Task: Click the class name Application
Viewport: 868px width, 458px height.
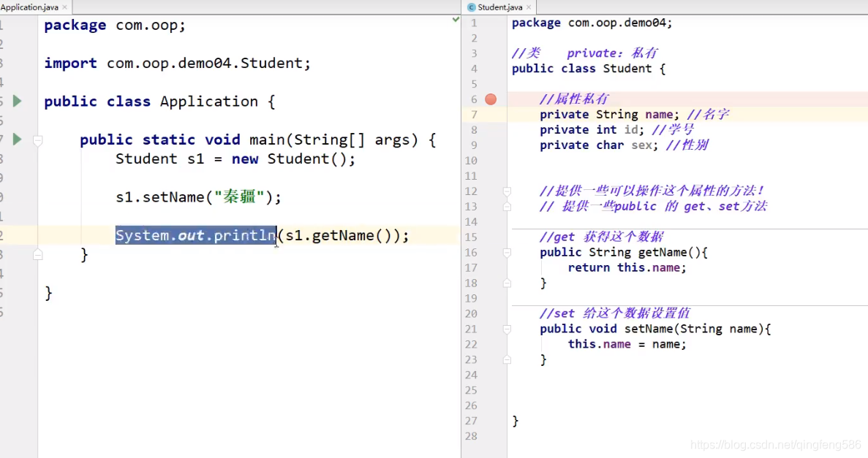Action: coord(208,102)
